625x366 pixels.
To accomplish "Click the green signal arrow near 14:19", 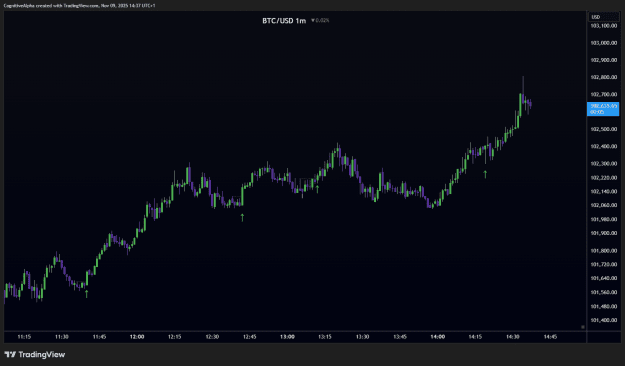I will 485,174.
